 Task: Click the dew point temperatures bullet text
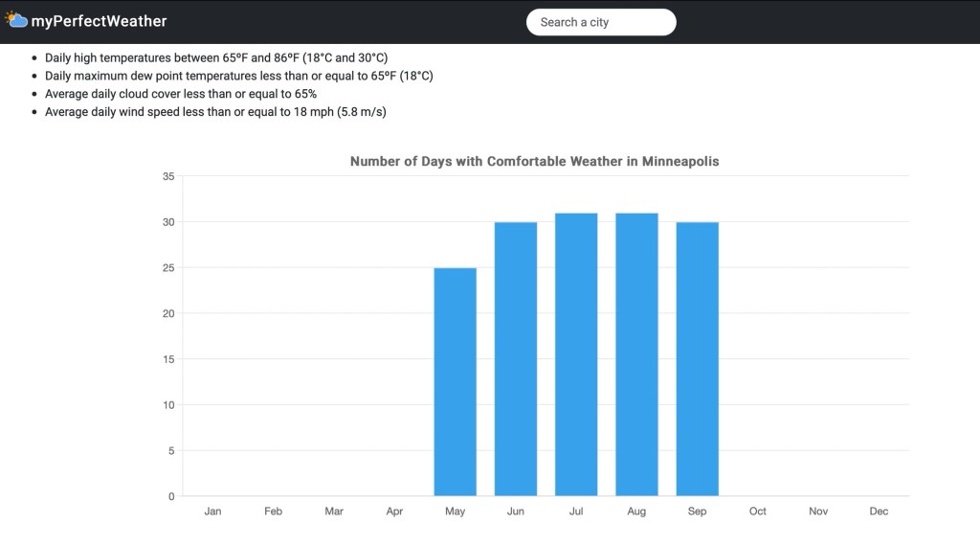tap(238, 76)
